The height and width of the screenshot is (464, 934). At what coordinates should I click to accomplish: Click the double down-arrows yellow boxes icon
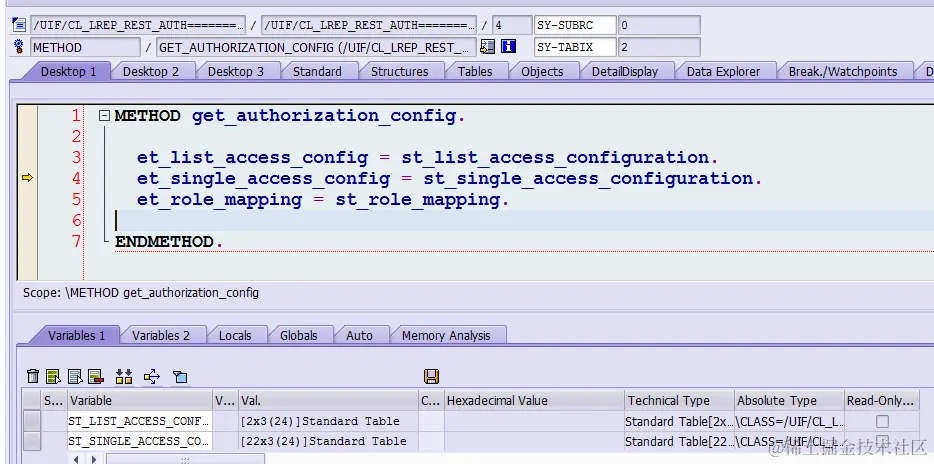click(124, 376)
